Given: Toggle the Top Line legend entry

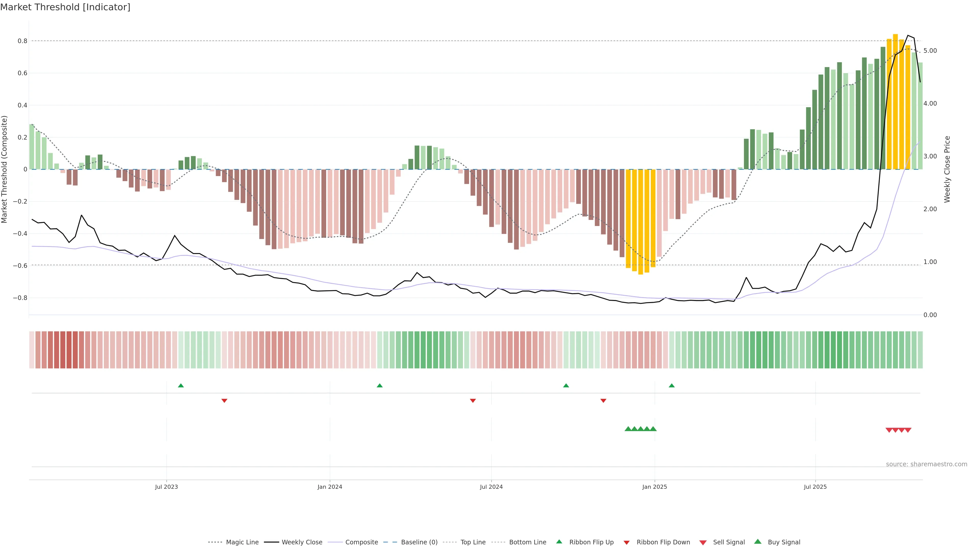Looking at the screenshot, I should pos(473,542).
